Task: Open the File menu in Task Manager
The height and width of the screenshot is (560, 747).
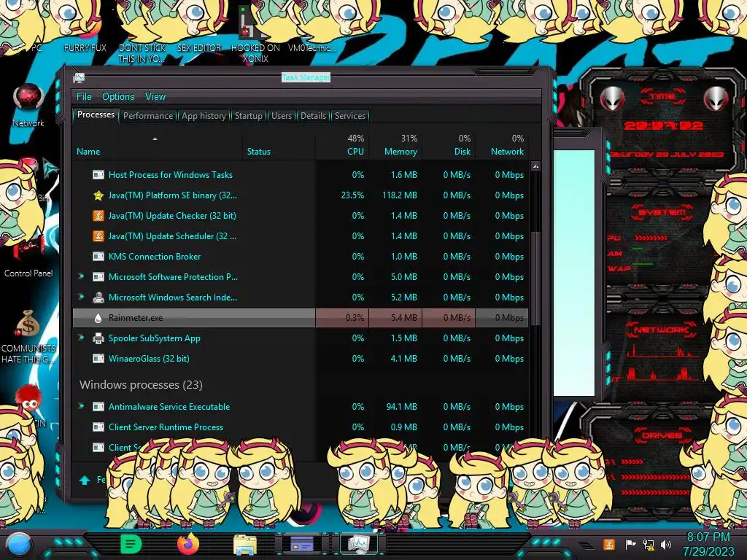Action: (x=84, y=97)
